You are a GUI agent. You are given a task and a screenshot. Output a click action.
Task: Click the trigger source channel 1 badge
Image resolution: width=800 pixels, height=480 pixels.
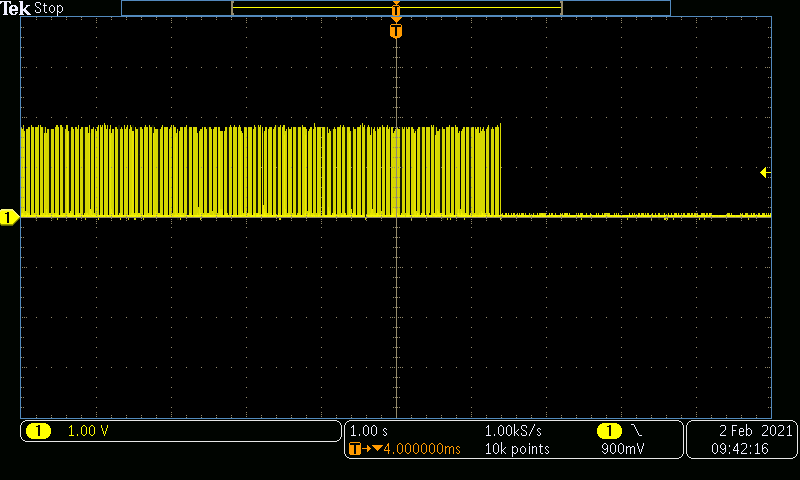point(609,431)
